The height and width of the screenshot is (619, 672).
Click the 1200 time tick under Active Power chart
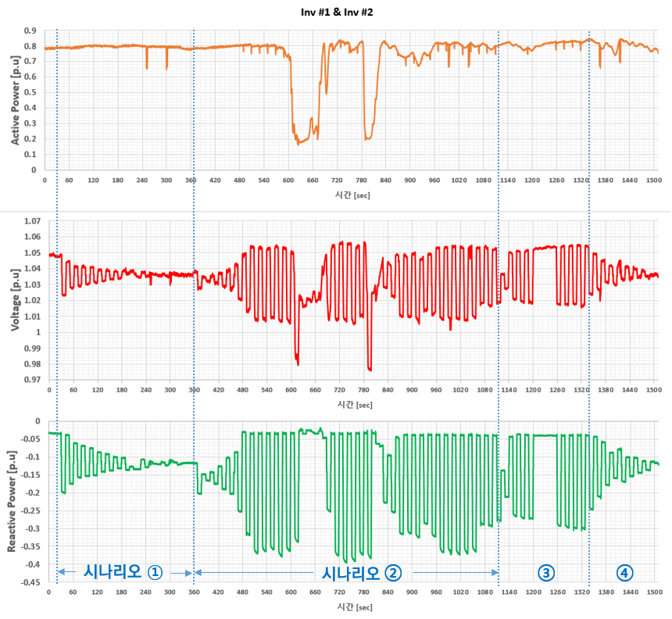coord(532,180)
